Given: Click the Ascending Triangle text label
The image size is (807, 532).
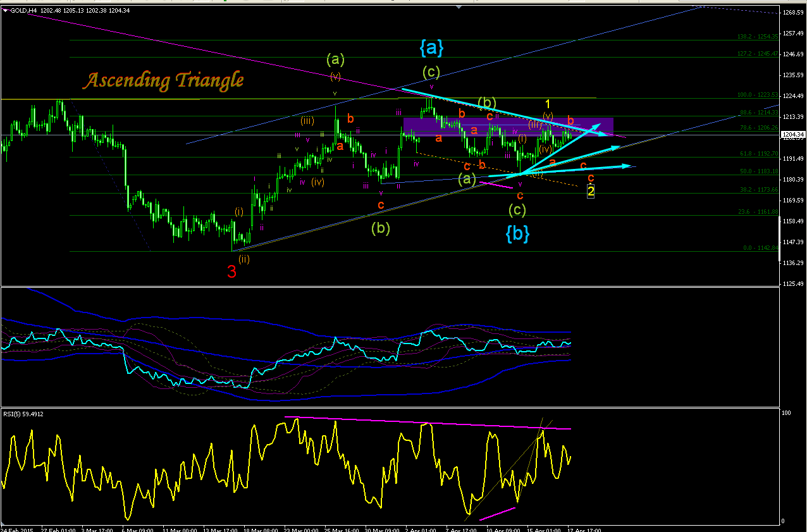Looking at the screenshot, I should (x=163, y=80).
